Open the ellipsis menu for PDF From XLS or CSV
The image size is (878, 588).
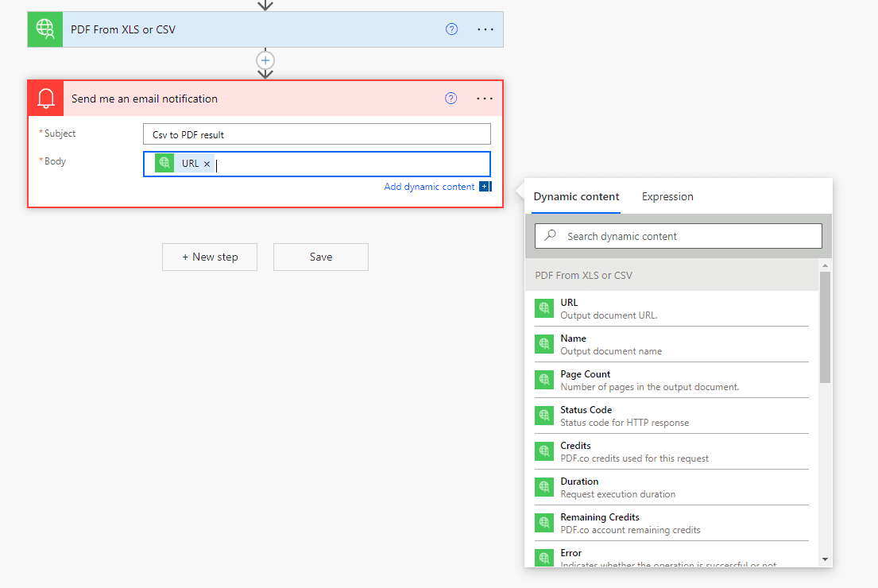(x=485, y=29)
